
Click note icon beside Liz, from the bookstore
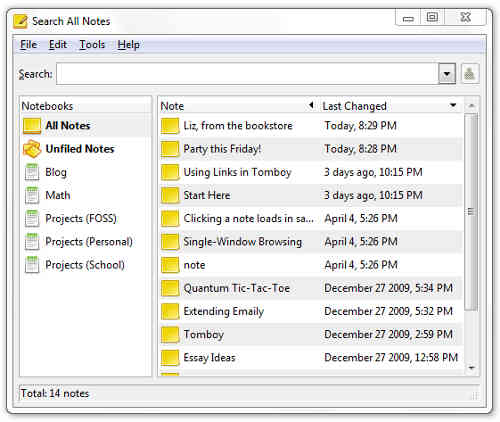[x=170, y=126]
